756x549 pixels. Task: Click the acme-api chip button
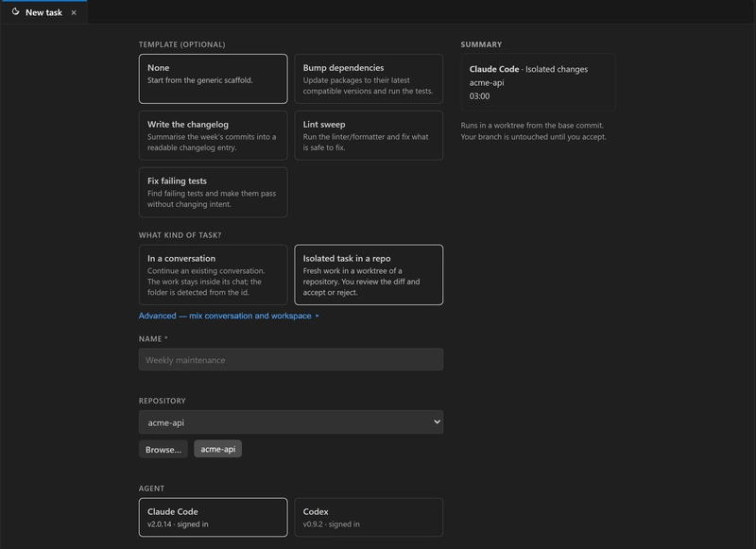[x=218, y=449]
